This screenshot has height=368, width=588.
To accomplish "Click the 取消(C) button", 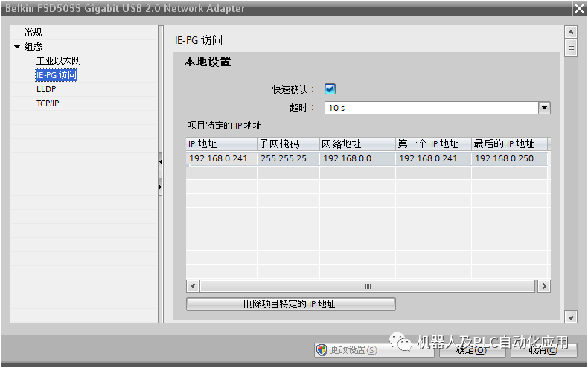I will pos(543,350).
